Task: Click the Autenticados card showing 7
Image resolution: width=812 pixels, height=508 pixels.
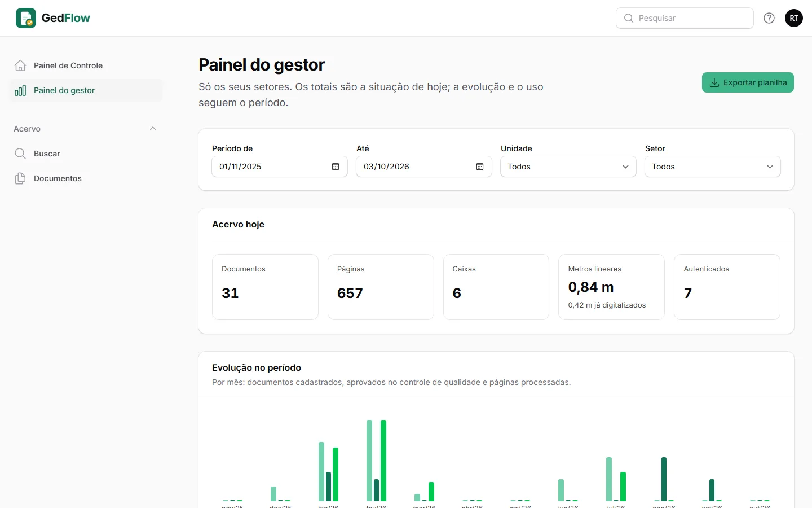Action: [727, 287]
